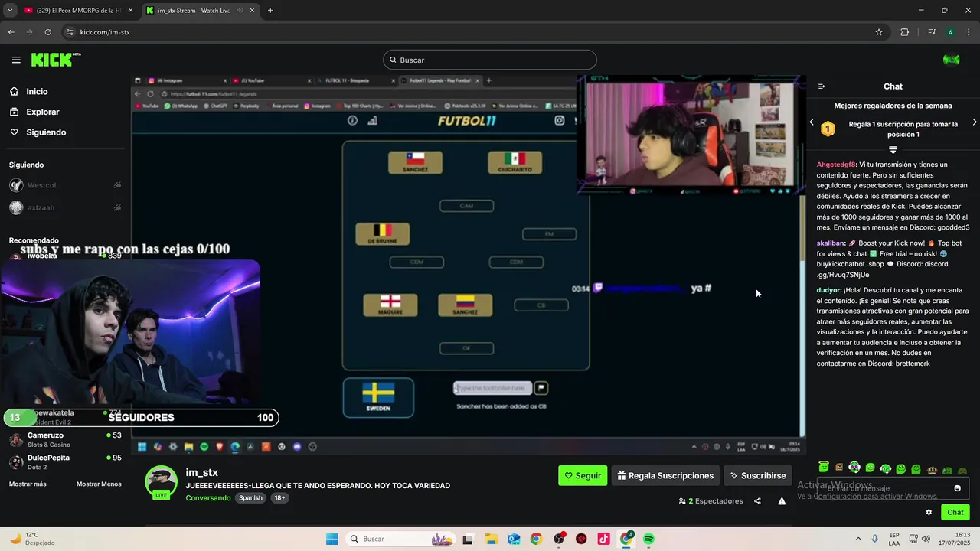Viewport: 980px width, 551px height.
Task: Collapse list with Mostrar Menos
Action: (x=99, y=484)
